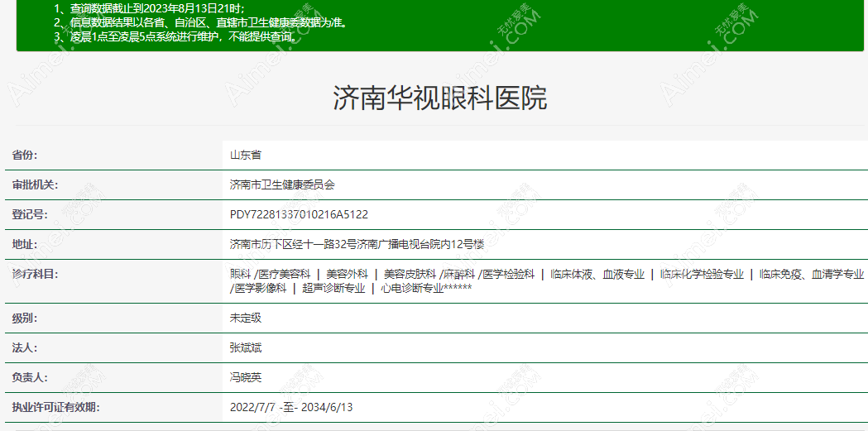This screenshot has height=431, width=868.
Task: Click the 级别 row label
Action: 24,318
